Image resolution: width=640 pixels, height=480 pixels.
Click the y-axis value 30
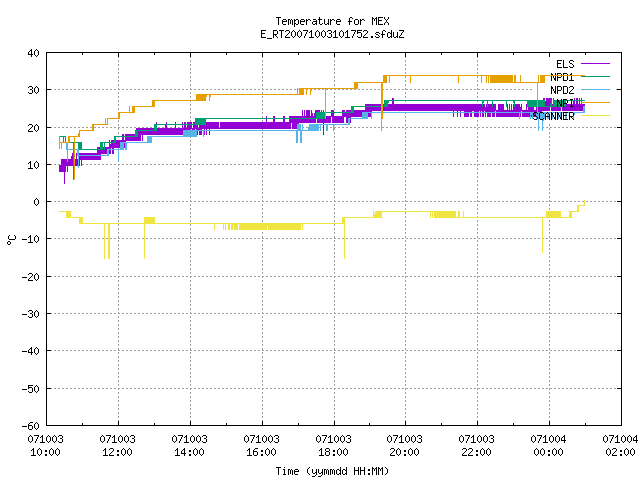click(x=33, y=90)
